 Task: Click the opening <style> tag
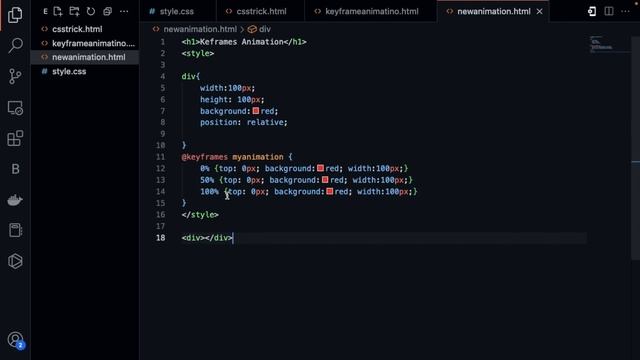pos(198,53)
